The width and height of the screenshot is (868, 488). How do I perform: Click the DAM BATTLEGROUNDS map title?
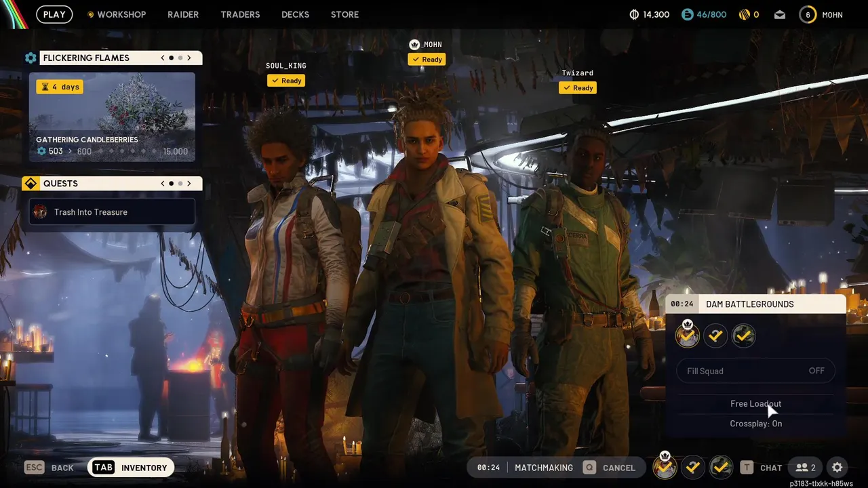click(750, 304)
